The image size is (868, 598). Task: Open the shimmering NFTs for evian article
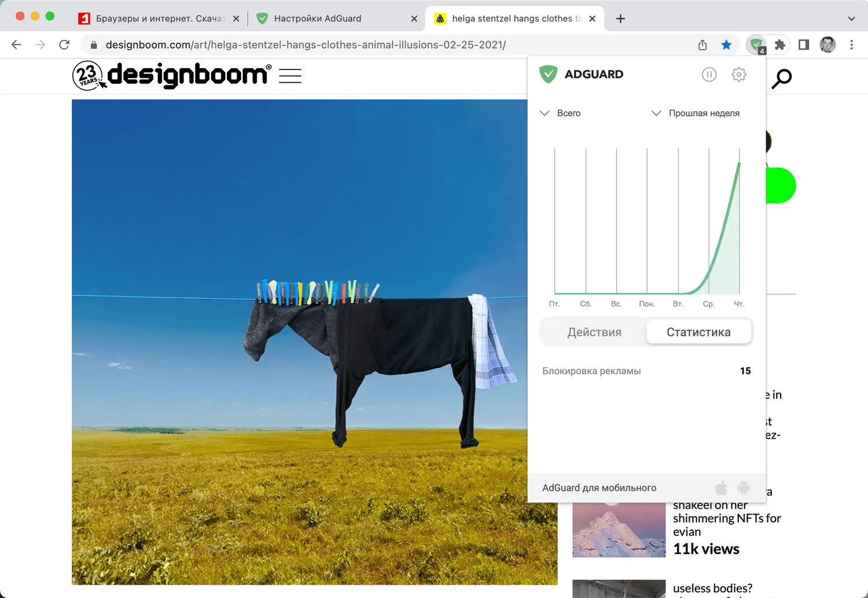pos(727,519)
